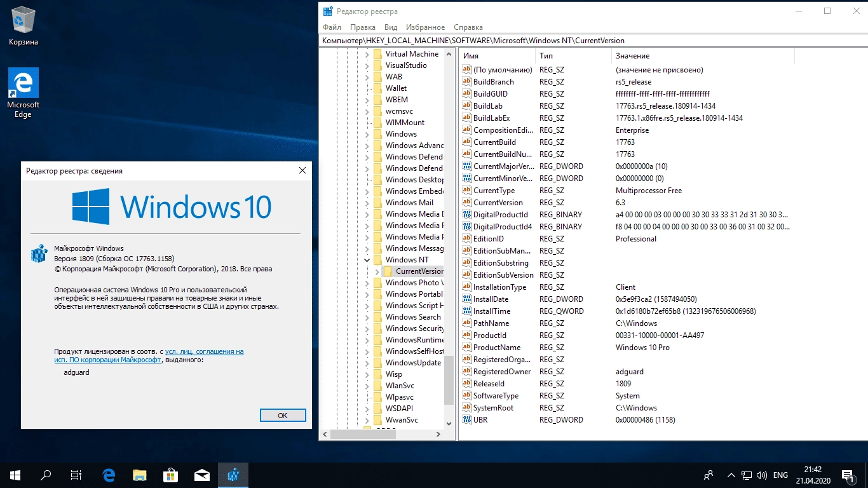Open Microsoft Store from the taskbar

coord(171,475)
